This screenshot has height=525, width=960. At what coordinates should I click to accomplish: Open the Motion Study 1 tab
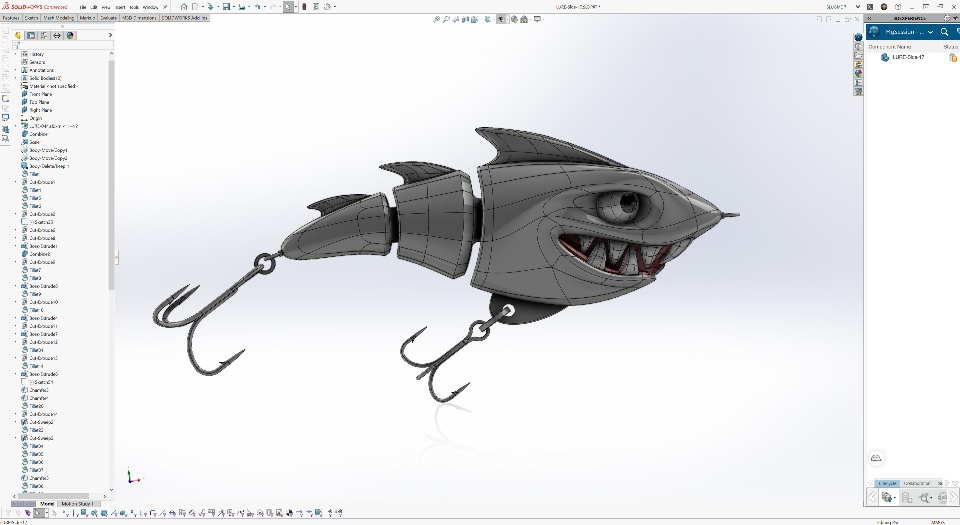pyautogui.click(x=76, y=504)
